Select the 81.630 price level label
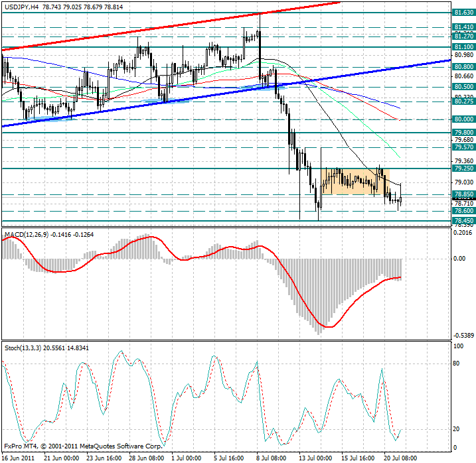Screen dimensions: 476x463 pos(463,12)
